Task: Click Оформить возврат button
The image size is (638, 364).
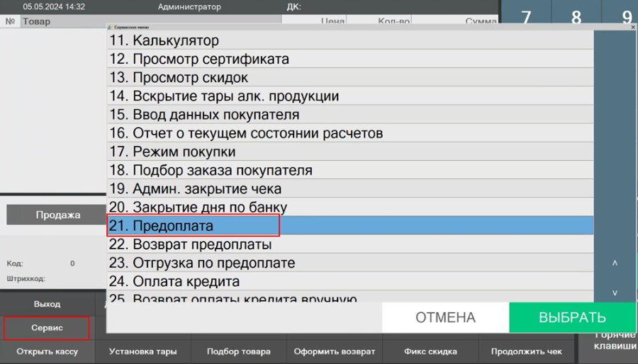Action: [x=335, y=351]
